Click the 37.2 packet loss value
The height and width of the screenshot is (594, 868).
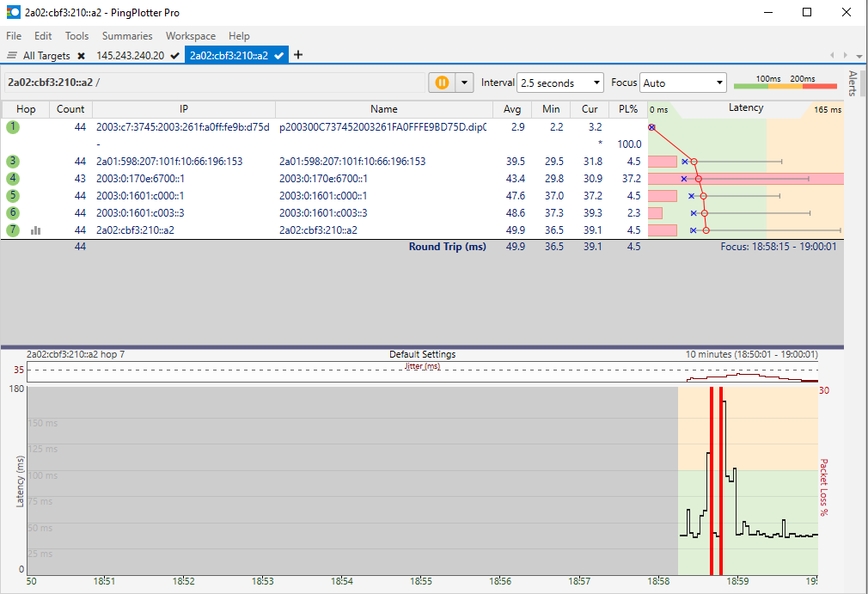(632, 178)
